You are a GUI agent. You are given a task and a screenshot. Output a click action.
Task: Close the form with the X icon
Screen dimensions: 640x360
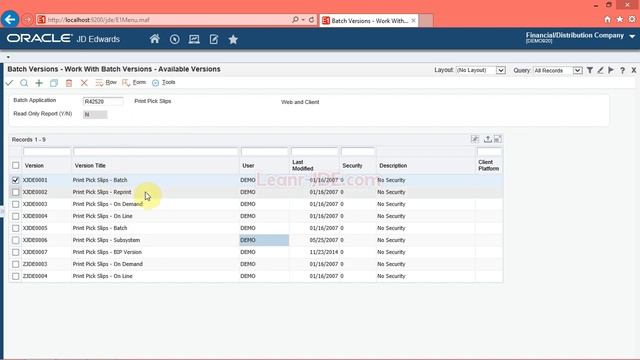point(634,70)
